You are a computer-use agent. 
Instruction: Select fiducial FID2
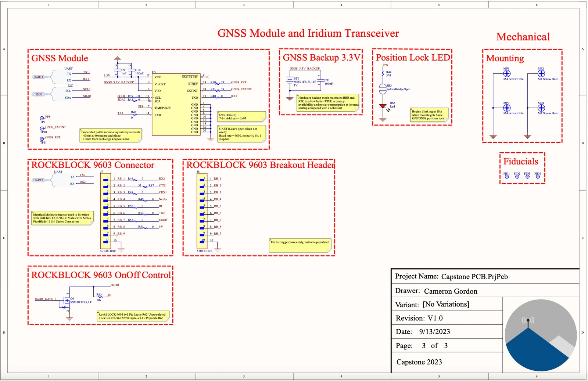(x=517, y=177)
